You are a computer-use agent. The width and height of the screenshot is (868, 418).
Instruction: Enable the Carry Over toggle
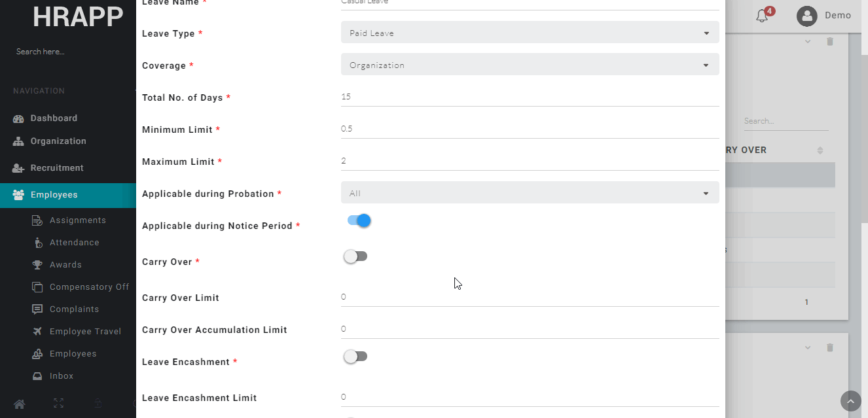[x=355, y=256]
